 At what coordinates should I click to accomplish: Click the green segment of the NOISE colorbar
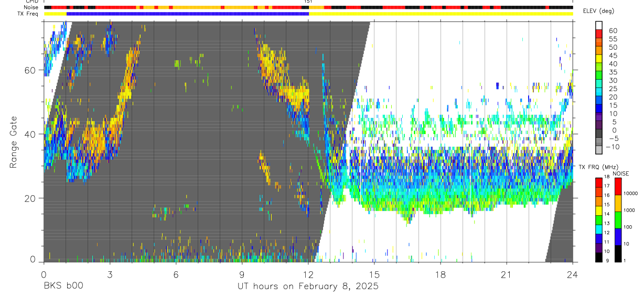coord(618,220)
